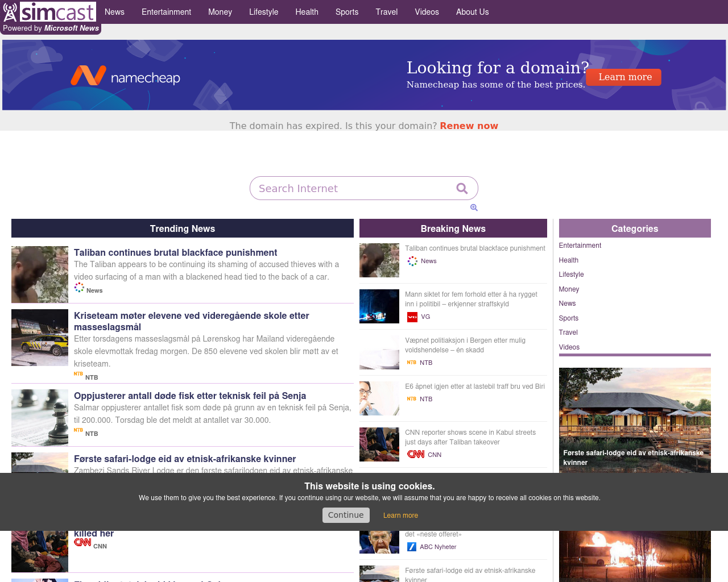
Task: Select Travel in Categories list
Action: [568, 332]
